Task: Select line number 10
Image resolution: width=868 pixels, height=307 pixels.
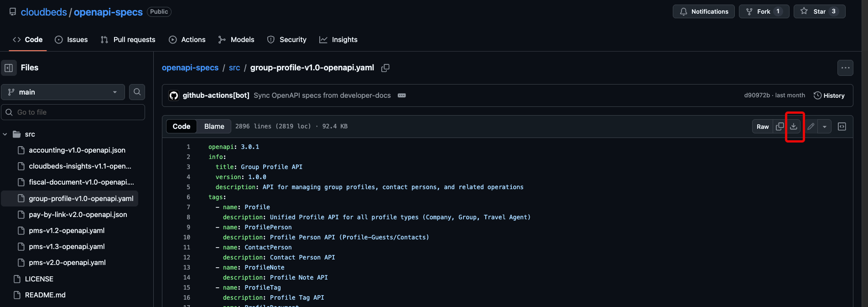Action: tap(187, 237)
